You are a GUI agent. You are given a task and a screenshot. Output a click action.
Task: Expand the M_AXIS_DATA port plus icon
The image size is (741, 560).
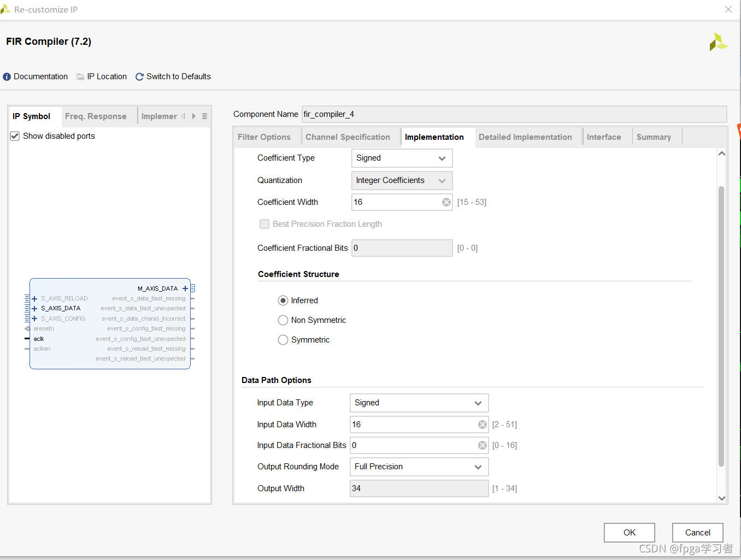[x=185, y=288]
